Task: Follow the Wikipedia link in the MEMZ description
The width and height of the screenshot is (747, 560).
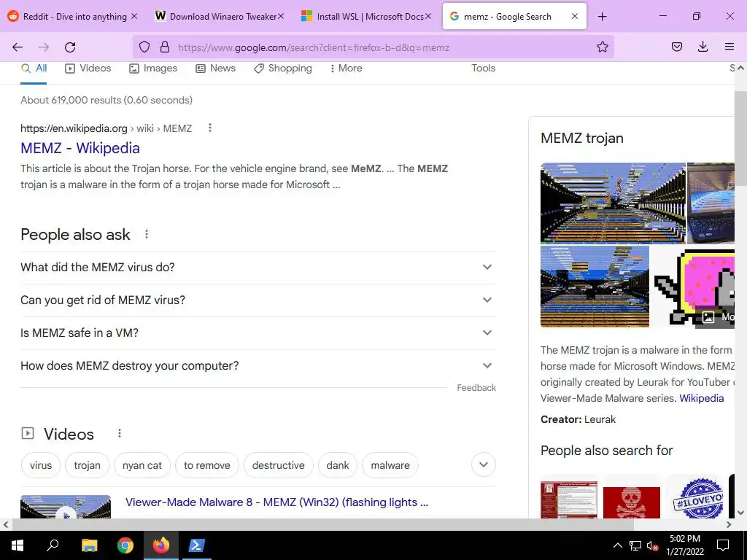Action: tap(701, 398)
